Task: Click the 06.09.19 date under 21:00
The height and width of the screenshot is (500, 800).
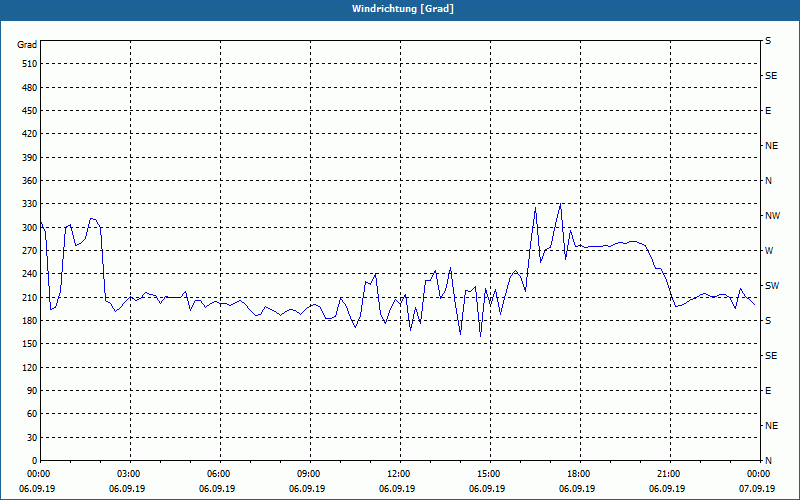Action: coord(667,489)
